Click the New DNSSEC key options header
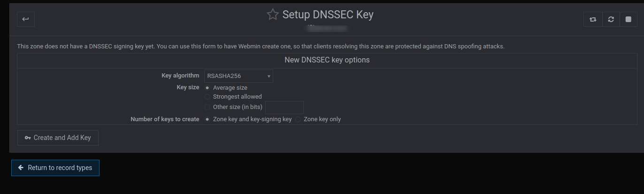The image size is (644, 194). 327,60
